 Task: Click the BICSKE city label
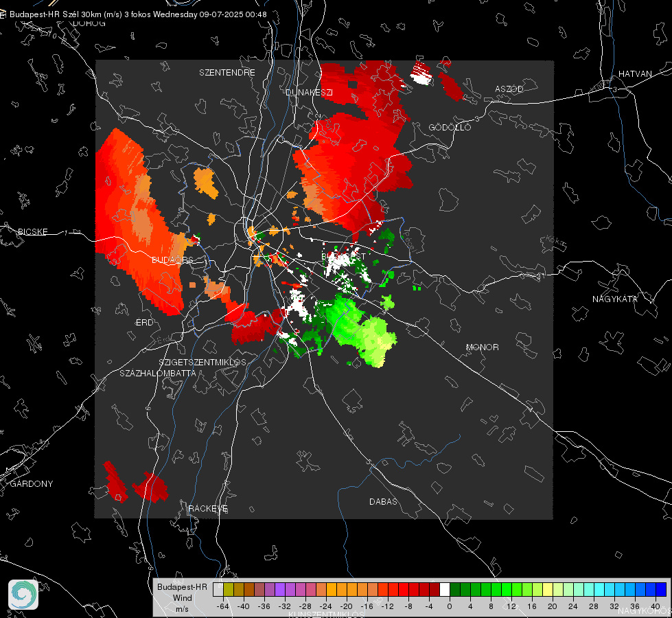pos(33,231)
